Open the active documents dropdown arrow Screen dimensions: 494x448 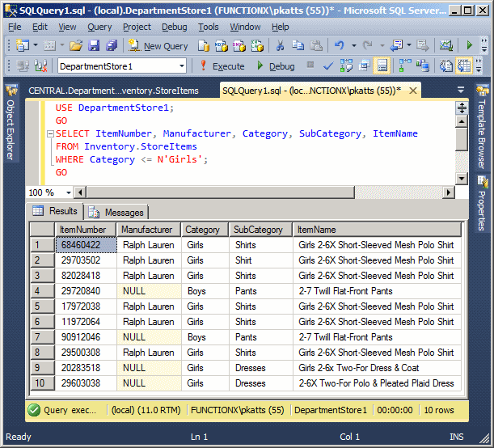[x=461, y=90]
